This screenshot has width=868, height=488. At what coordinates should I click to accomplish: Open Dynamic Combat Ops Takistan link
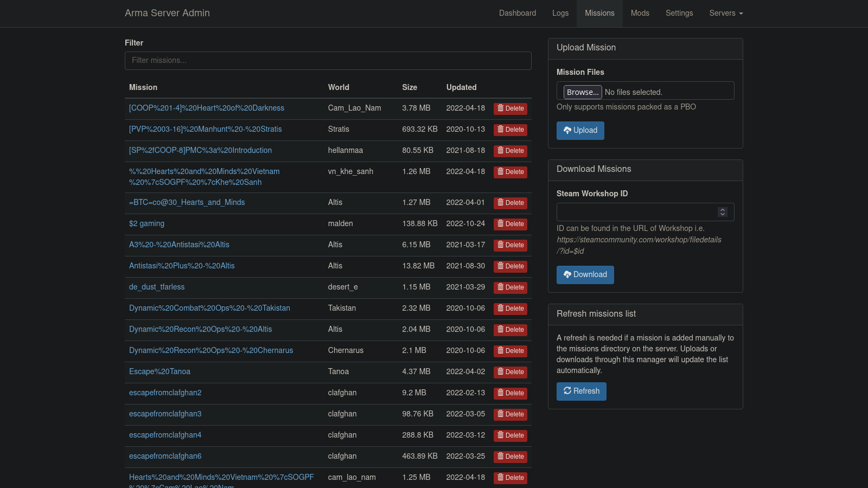tap(209, 308)
